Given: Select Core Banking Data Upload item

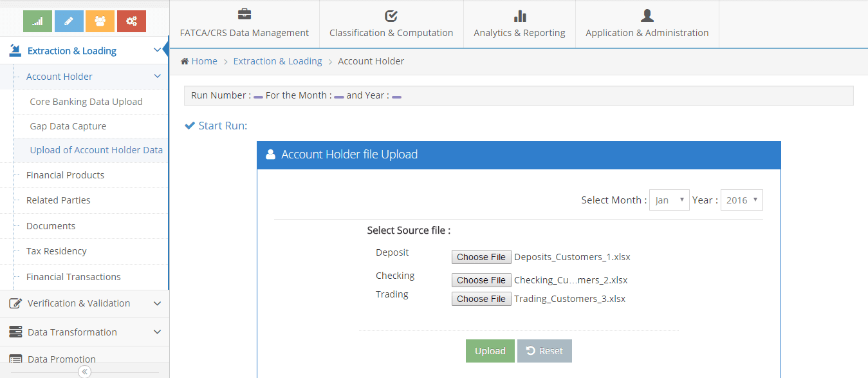Looking at the screenshot, I should tap(86, 102).
